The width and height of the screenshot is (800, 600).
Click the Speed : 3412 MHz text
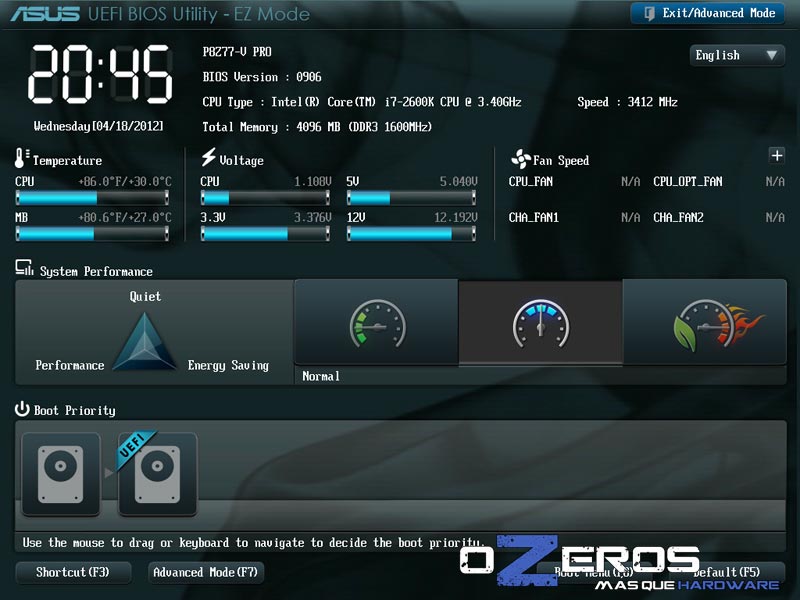coord(628,102)
